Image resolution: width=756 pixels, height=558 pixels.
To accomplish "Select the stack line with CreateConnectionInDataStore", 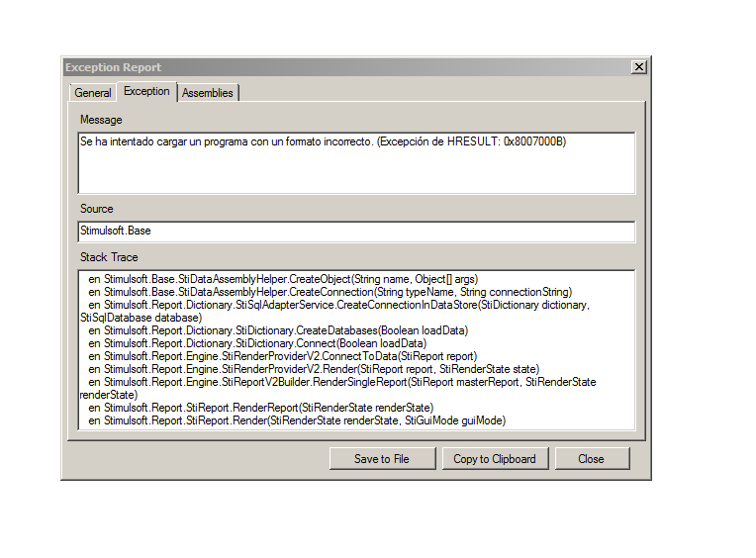I will pyautogui.click(x=339, y=305).
